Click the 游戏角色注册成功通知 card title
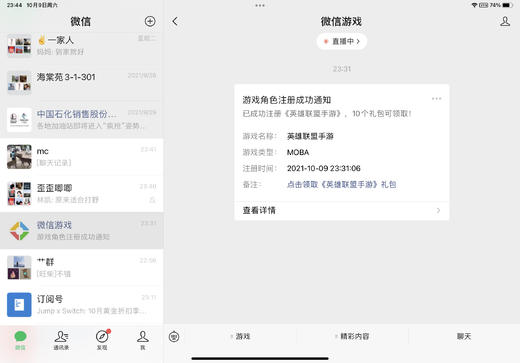 point(287,100)
